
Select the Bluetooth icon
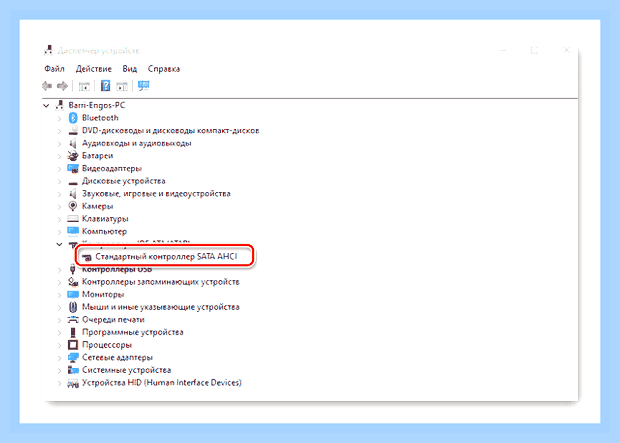pyautogui.click(x=73, y=118)
